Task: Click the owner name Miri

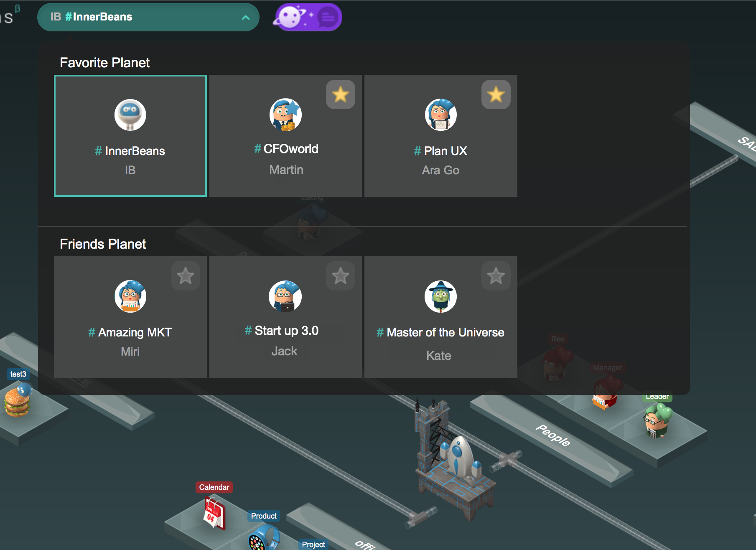Action: pyautogui.click(x=130, y=351)
